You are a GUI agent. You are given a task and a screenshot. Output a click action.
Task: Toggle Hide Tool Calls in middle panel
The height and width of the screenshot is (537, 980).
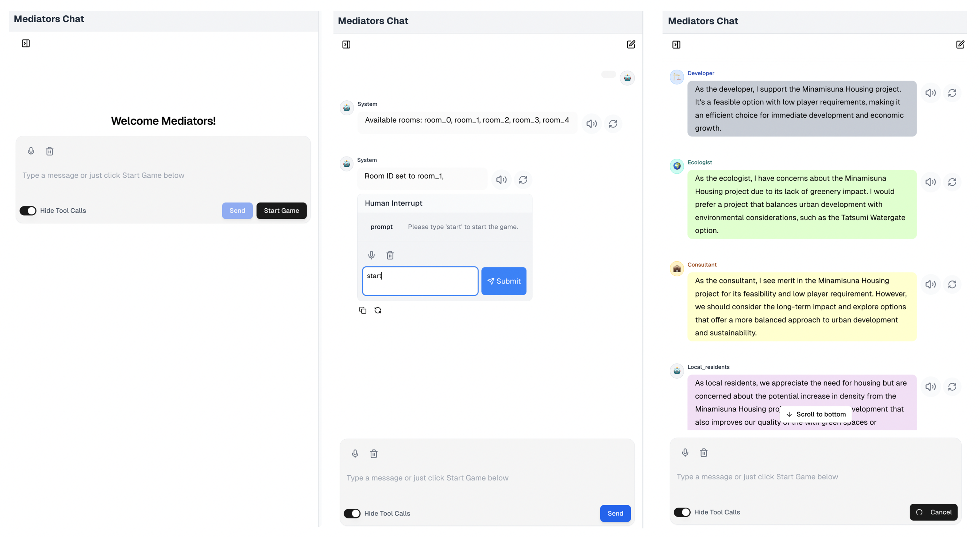tap(352, 513)
